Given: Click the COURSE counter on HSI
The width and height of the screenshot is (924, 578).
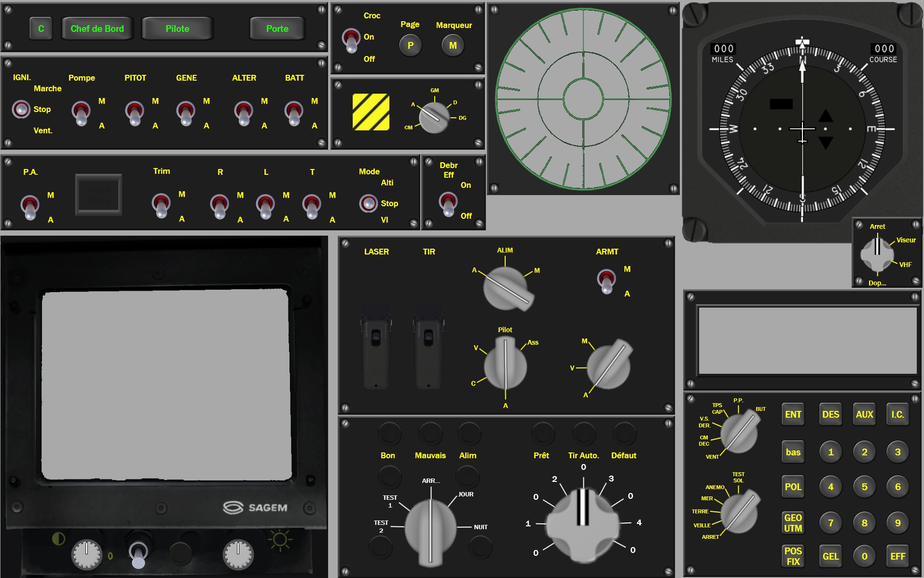Looking at the screenshot, I should click(884, 49).
